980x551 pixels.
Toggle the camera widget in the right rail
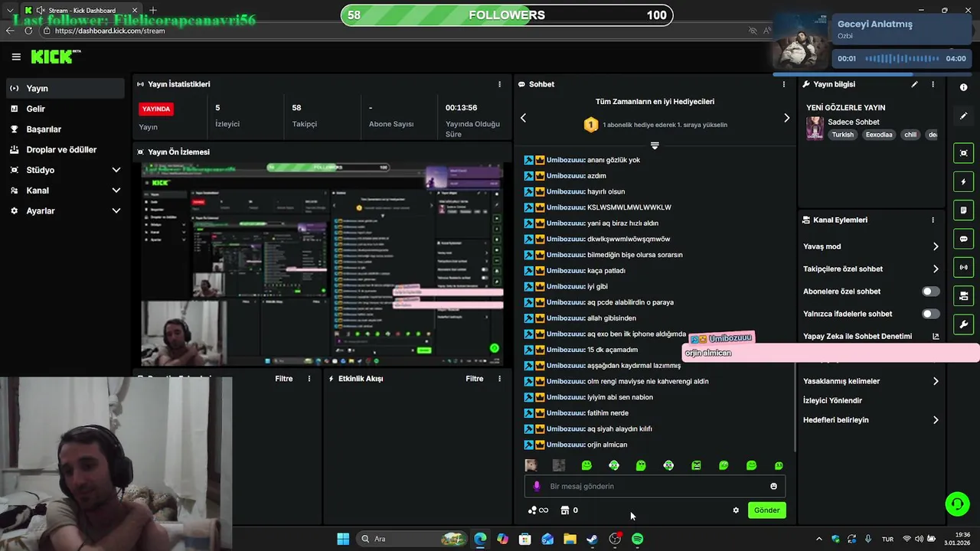[963, 295]
